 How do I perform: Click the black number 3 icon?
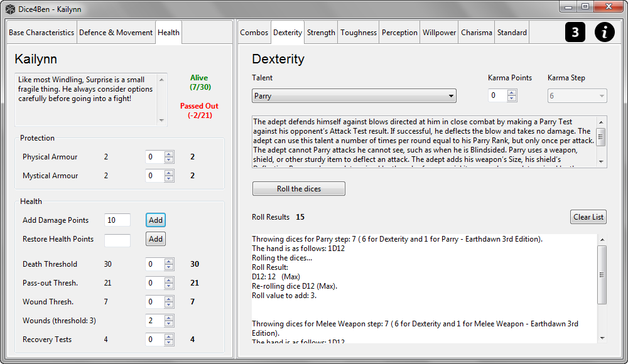(x=575, y=32)
